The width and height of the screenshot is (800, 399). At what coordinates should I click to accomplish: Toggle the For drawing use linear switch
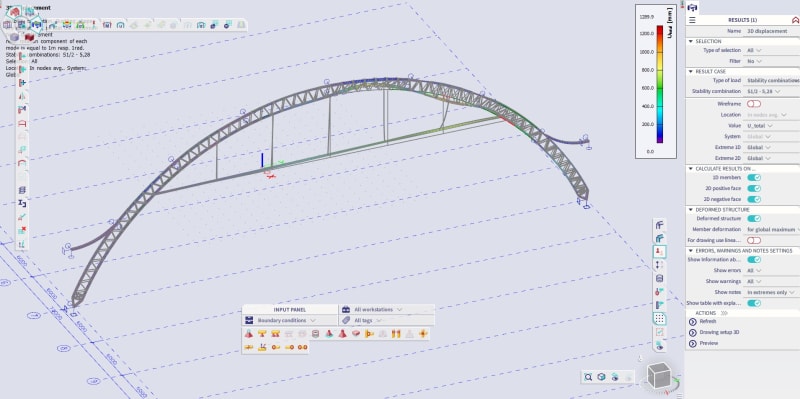(754, 240)
